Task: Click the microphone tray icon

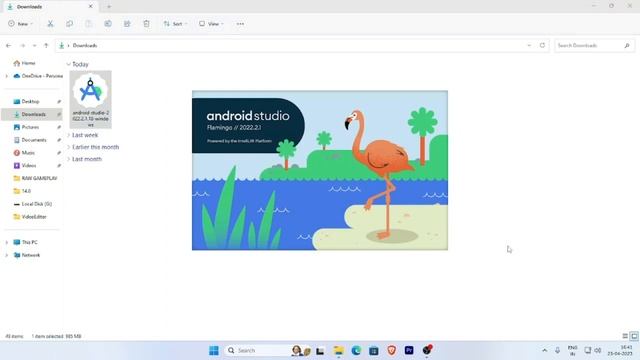Action: [557, 351]
